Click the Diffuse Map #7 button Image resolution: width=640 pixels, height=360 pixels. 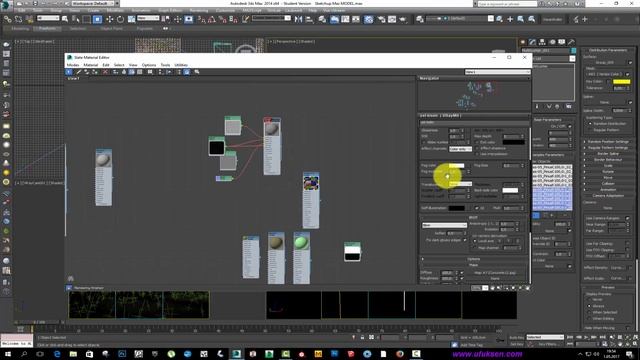coord(495,273)
